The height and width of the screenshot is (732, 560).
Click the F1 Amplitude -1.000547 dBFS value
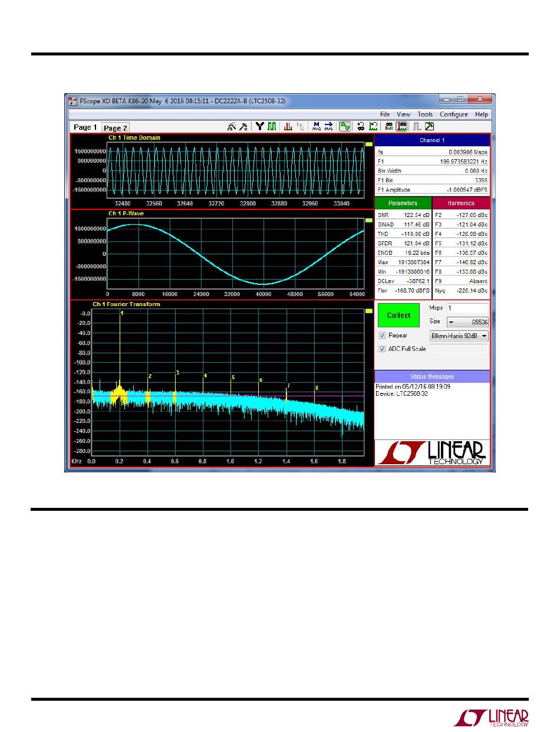(x=467, y=190)
